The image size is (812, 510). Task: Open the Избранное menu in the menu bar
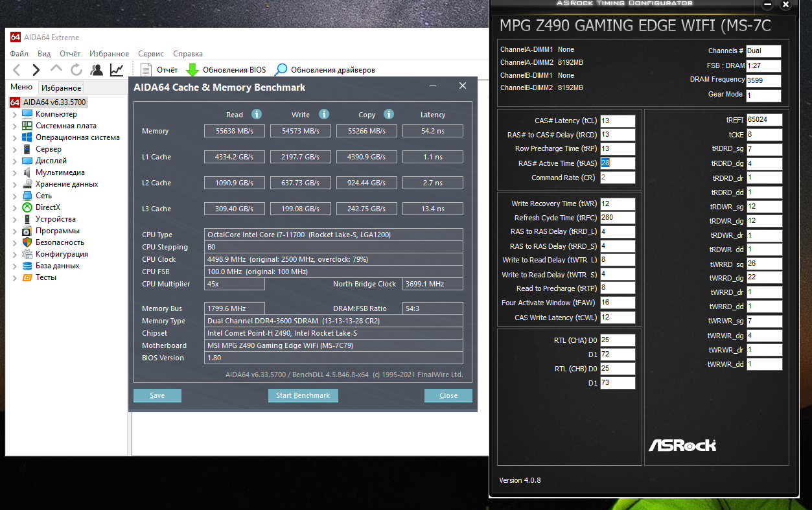point(110,54)
